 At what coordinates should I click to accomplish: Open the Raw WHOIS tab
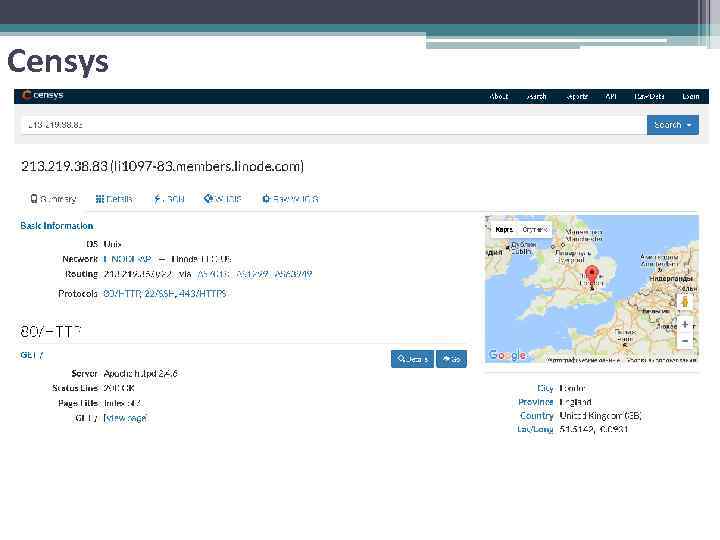pos(290,199)
